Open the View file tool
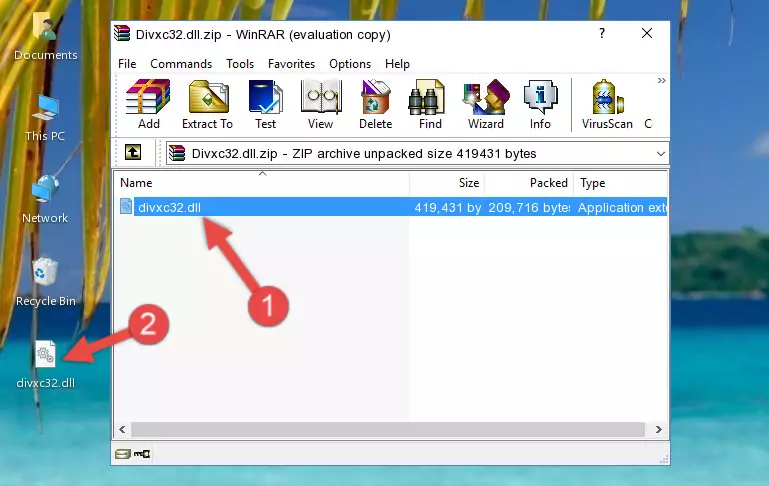The width and height of the screenshot is (769, 486). pyautogui.click(x=321, y=104)
